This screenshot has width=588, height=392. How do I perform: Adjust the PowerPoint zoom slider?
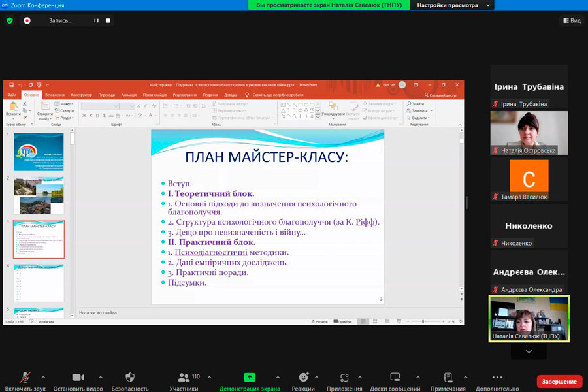[423, 321]
